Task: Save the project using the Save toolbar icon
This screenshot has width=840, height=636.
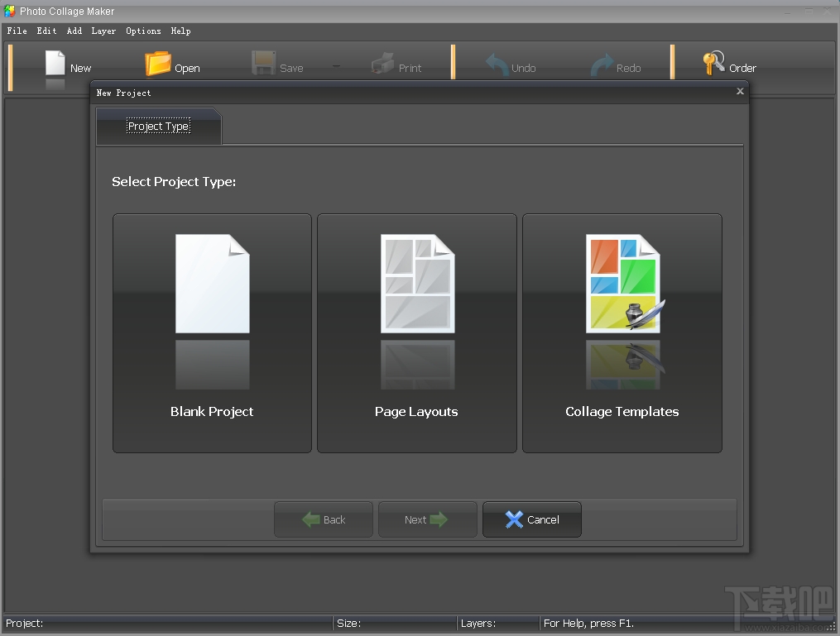Action: 264,62
